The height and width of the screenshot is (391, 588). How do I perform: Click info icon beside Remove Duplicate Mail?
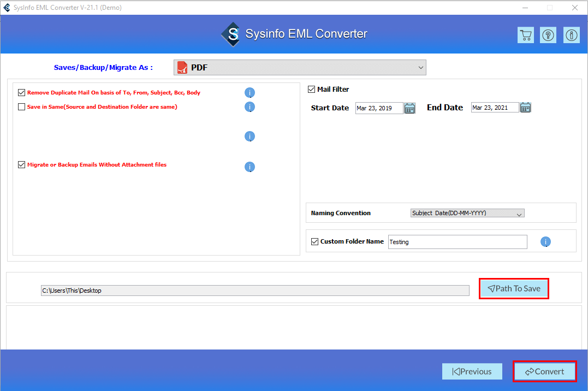250,93
